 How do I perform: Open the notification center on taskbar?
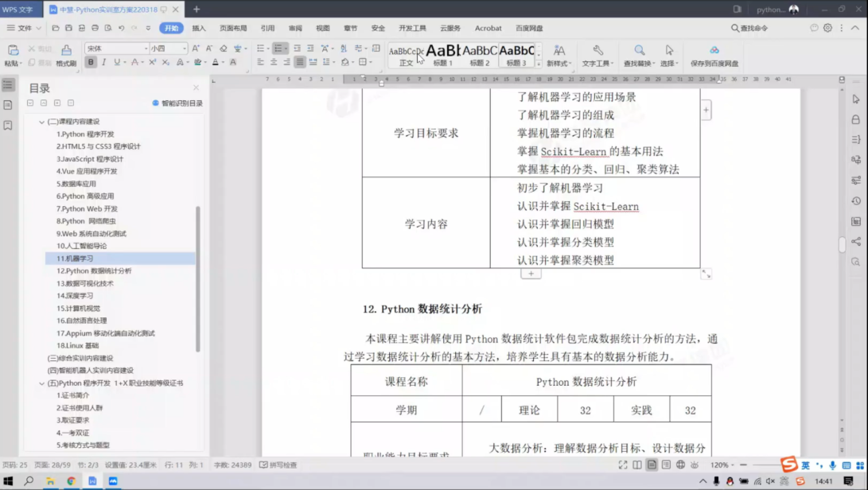pos(849,481)
